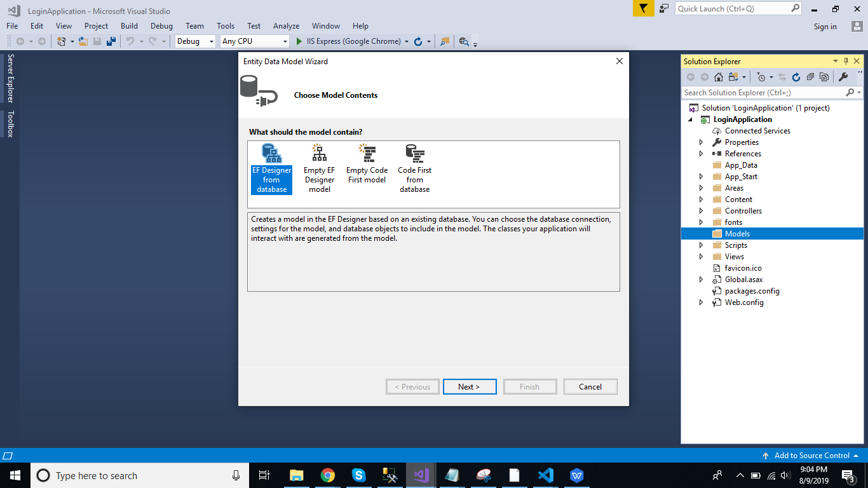This screenshot has height=488, width=868.
Task: Click the Pending Changes Filter icon
Action: click(761, 77)
